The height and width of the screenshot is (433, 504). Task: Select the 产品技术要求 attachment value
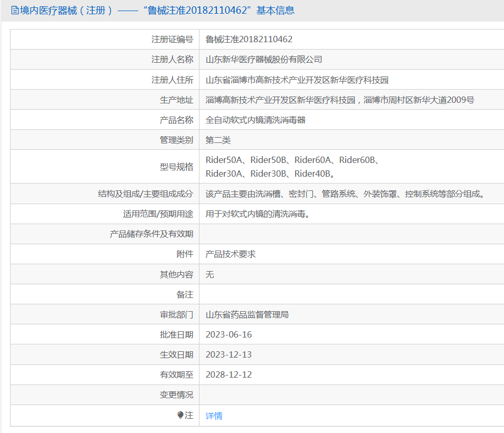point(231,254)
